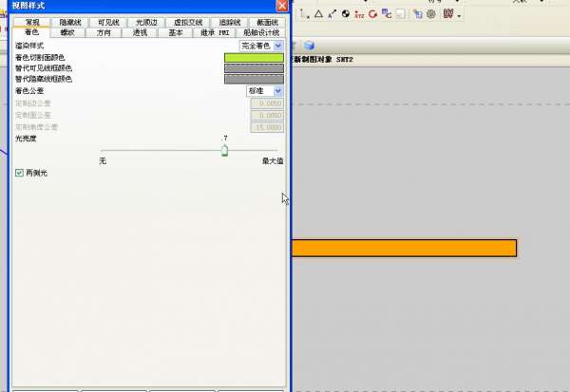Open the 渲染样式 dropdown showing 完全着色
570x392 pixels.
pos(261,46)
